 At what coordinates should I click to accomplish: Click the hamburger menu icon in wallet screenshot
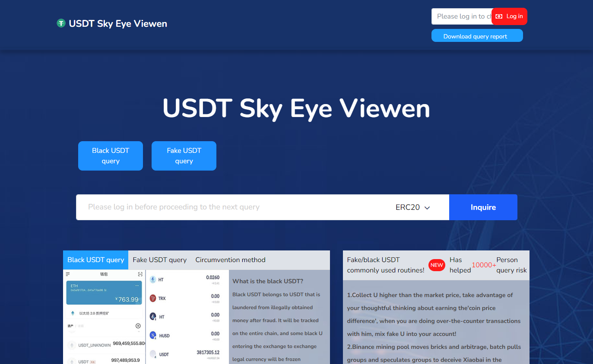[x=68, y=274]
